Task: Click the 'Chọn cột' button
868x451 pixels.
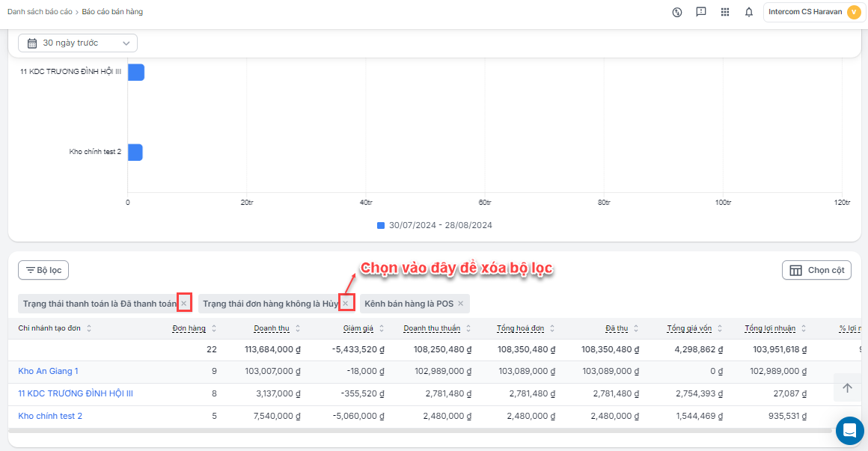Action: (x=816, y=270)
